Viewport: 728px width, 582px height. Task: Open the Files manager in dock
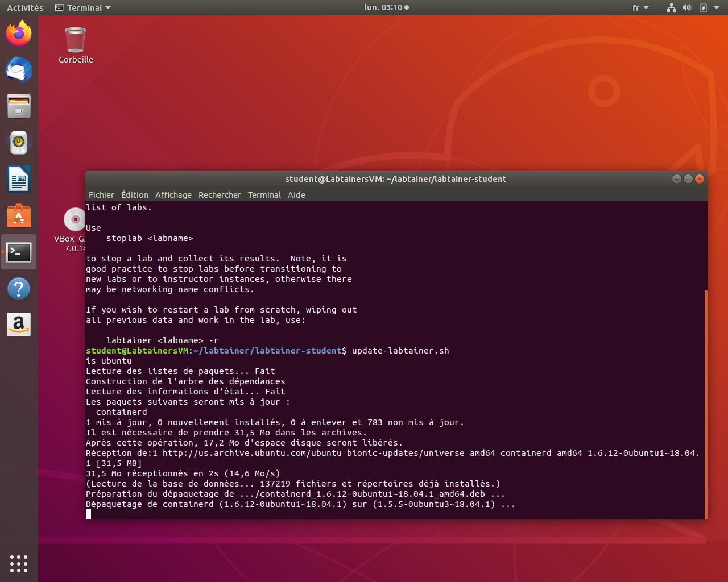click(19, 106)
